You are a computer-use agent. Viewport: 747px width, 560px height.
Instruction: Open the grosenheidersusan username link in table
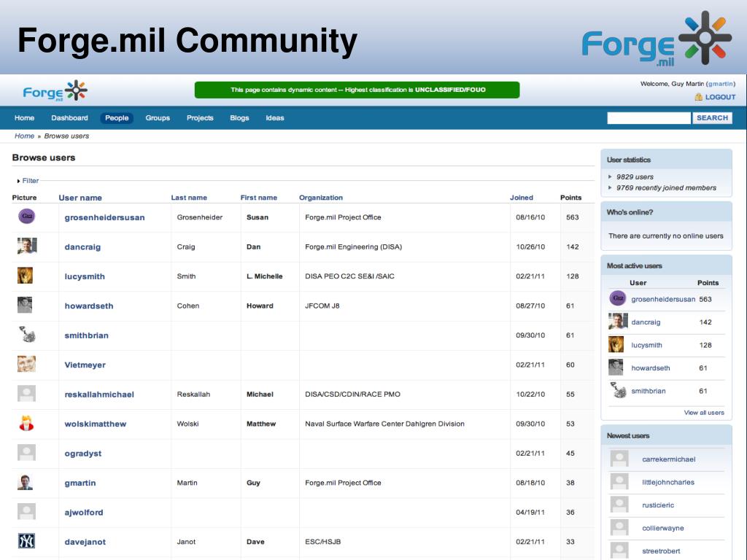105,217
